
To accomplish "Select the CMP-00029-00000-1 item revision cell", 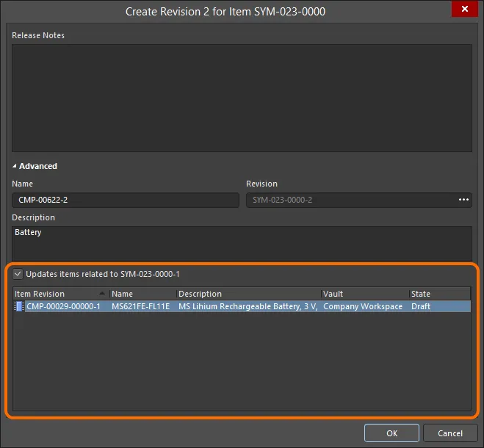I will tap(63, 306).
